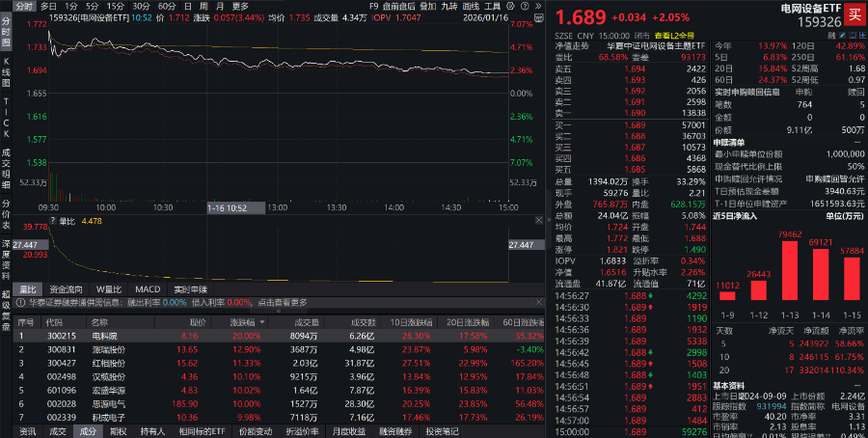
Task: Switch to 日 daily K-line
Action: (x=188, y=6)
